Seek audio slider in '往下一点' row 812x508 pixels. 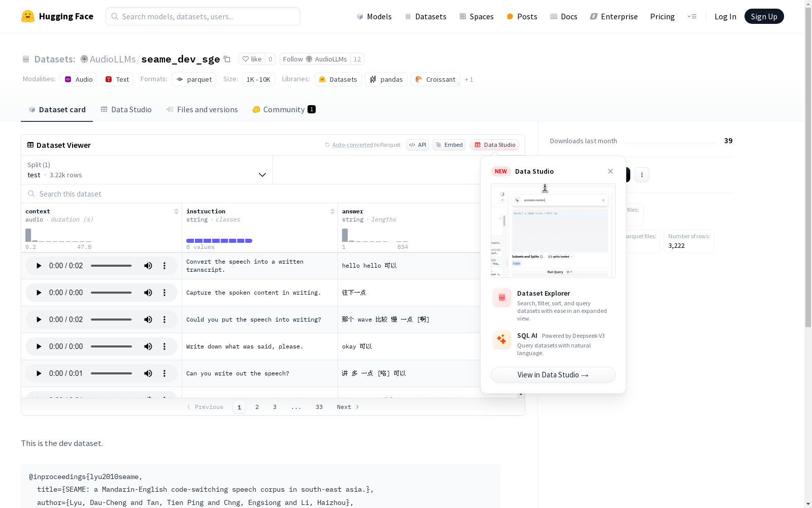(x=111, y=293)
